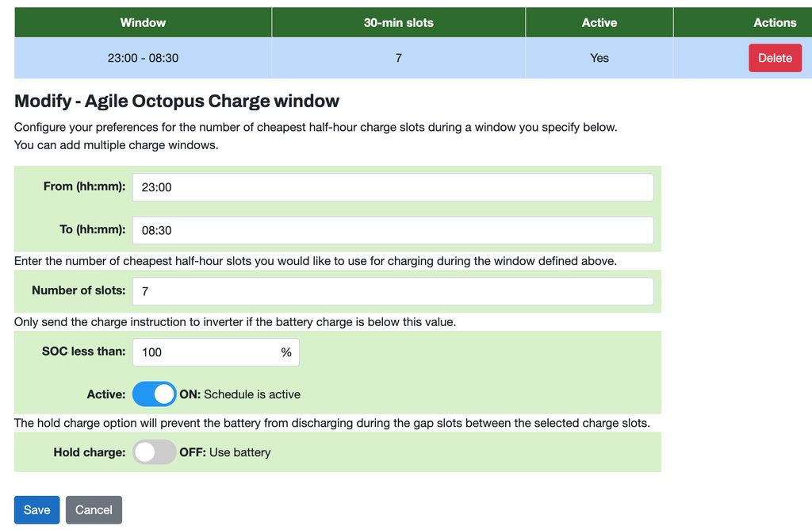Screen dimensions: 812x530
Task: Enable the Hold charge toggle
Action: coord(154,452)
